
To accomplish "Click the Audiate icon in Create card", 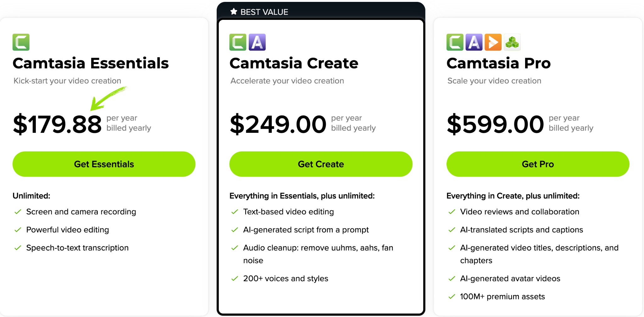I will (257, 42).
